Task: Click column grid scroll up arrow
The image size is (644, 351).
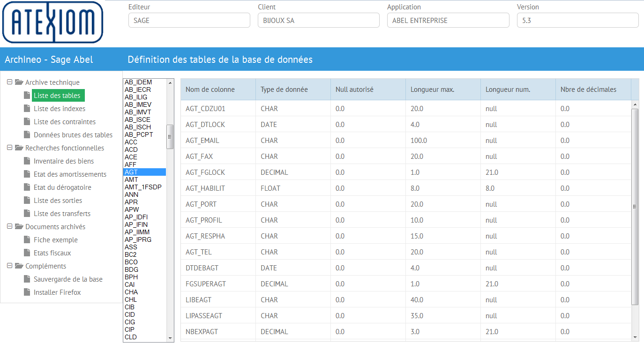Action: coord(635,104)
